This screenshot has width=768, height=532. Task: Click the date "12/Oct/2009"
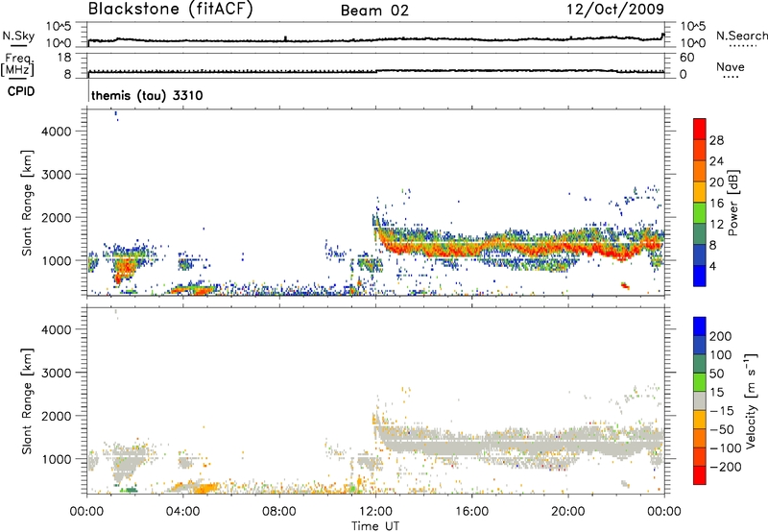pos(615,10)
